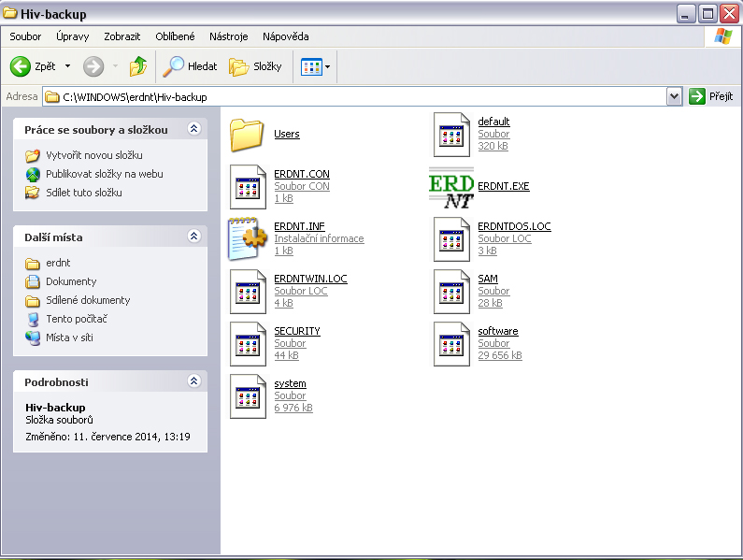Open the Forward history dropdown arrow

point(115,66)
